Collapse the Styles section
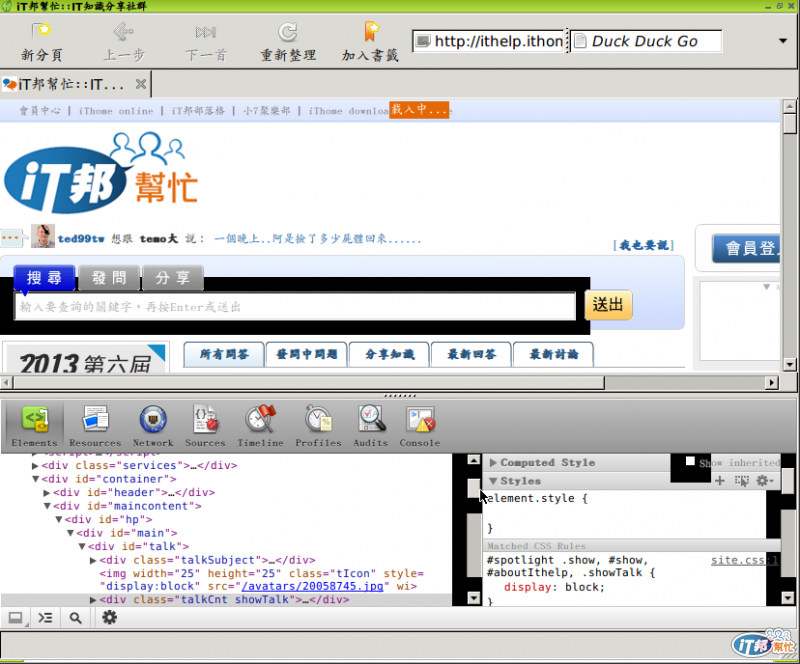 point(493,481)
